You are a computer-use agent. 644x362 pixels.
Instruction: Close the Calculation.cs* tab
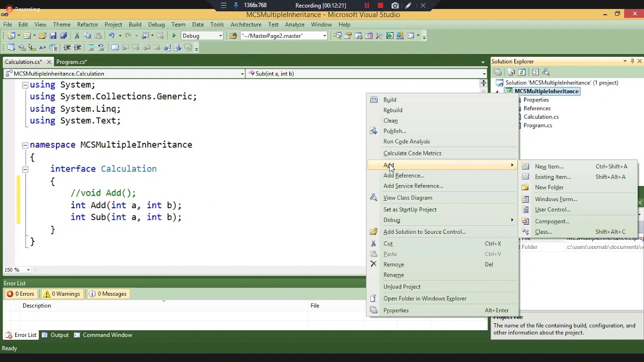pyautogui.click(x=49, y=62)
